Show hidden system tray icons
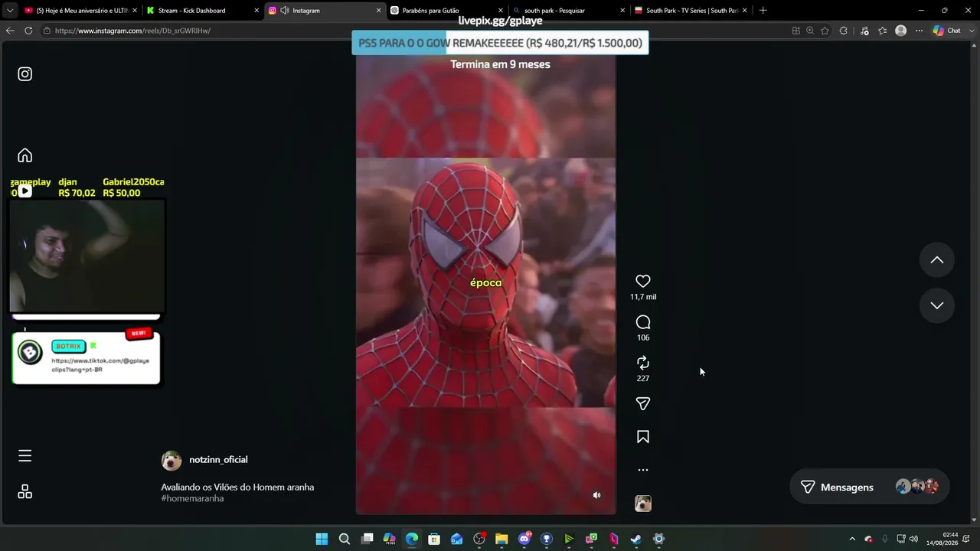Viewport: 980px width, 551px height. tap(852, 539)
